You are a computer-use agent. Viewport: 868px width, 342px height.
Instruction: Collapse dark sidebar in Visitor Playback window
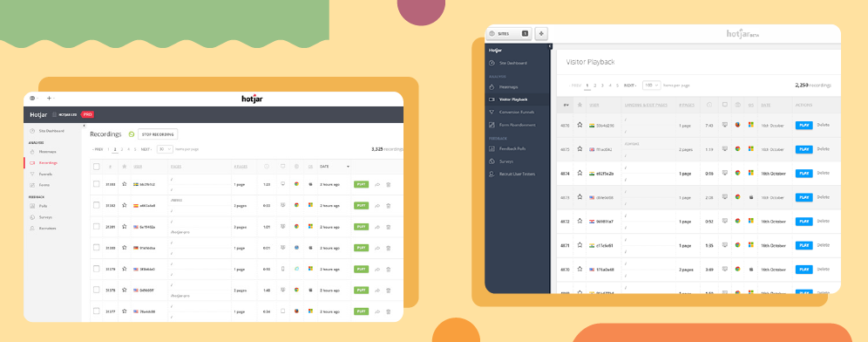(550, 46)
